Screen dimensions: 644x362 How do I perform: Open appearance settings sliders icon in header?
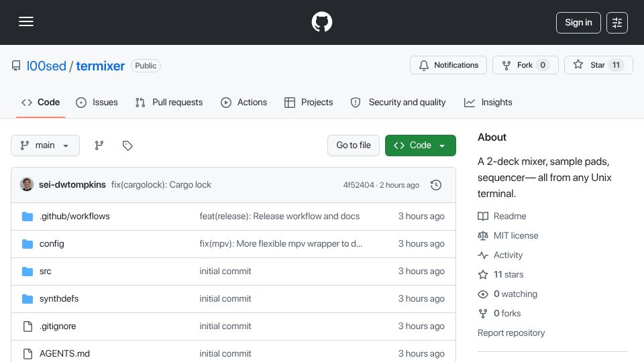point(617,23)
